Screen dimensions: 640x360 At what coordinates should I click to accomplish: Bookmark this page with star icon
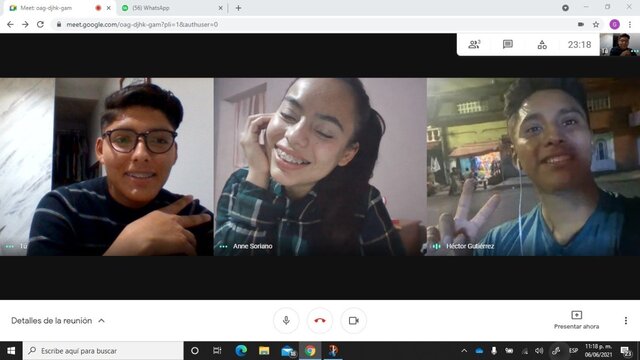pyautogui.click(x=596, y=24)
